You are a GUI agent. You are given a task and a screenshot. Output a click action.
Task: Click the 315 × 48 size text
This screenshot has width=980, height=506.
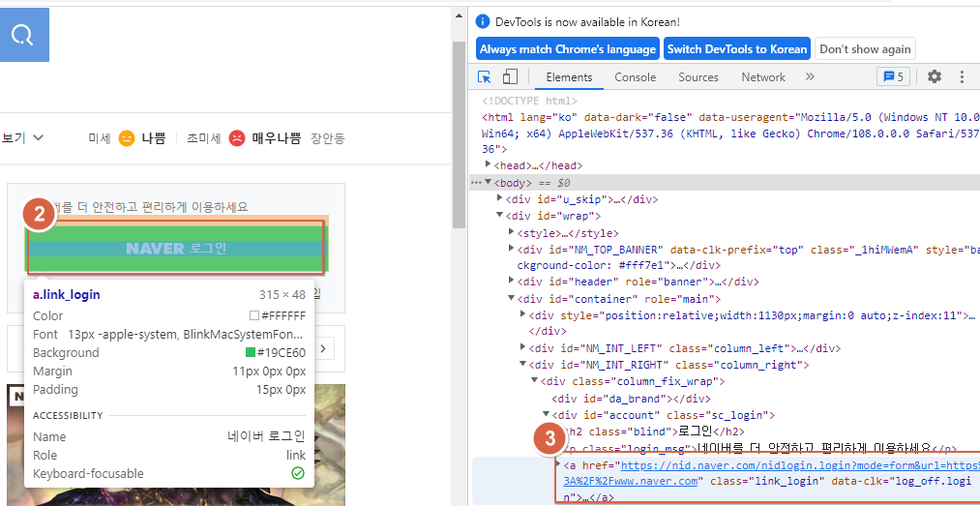click(x=282, y=294)
